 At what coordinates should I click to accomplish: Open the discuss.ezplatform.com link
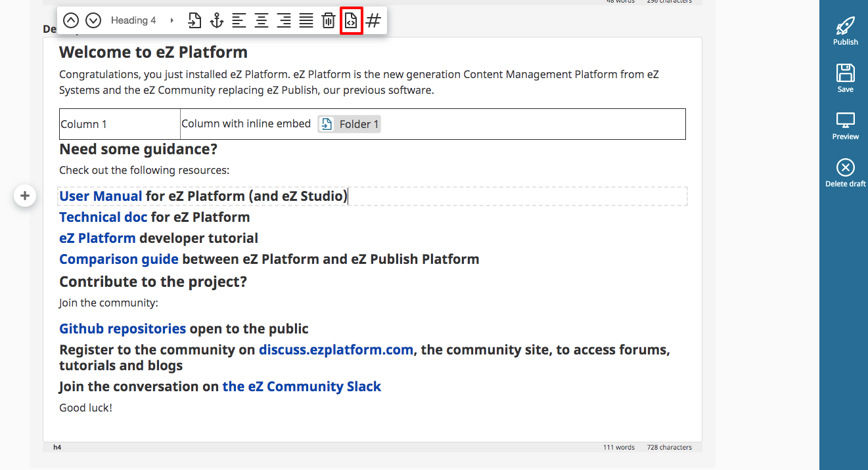point(336,349)
